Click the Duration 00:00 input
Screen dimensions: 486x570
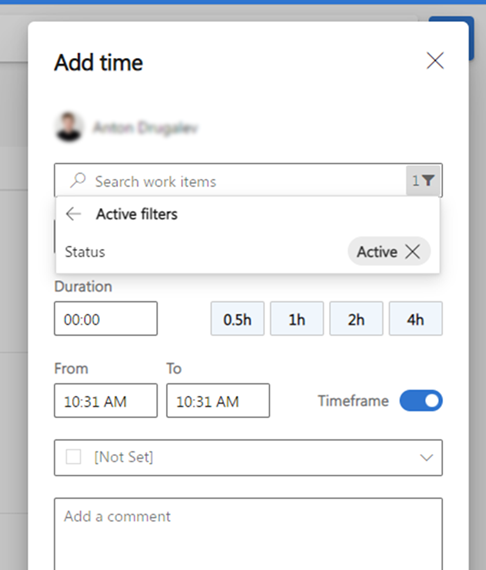106,318
